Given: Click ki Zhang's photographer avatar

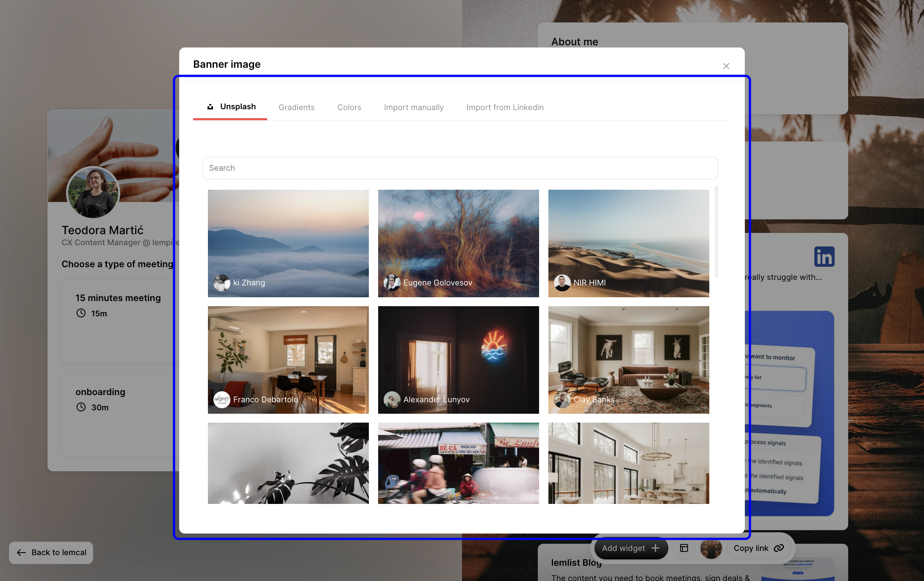Looking at the screenshot, I should [x=221, y=283].
